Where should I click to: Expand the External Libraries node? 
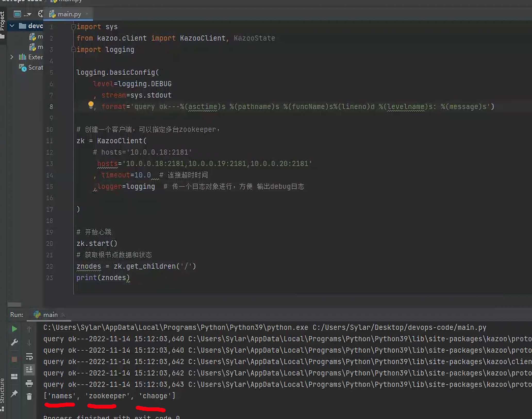pos(12,57)
